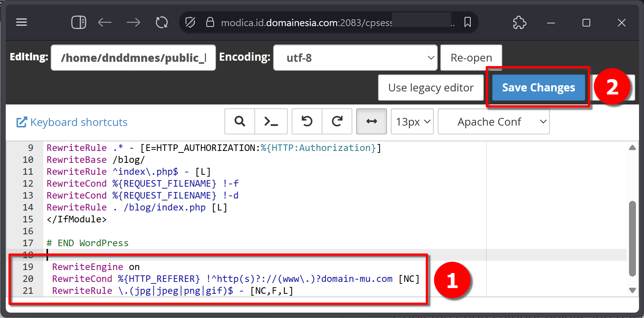Switch to Use legacy editor

(431, 88)
